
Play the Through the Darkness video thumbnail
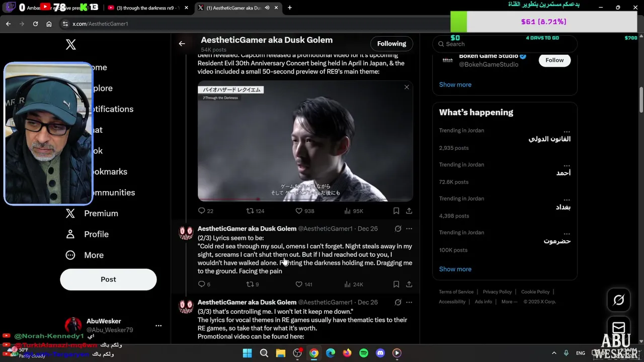(x=305, y=141)
